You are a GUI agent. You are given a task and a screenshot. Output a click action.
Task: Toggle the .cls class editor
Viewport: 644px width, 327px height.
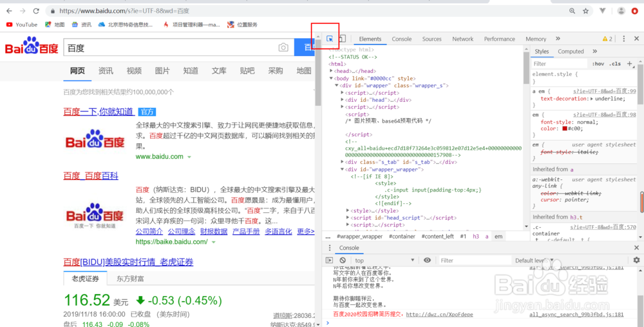pos(615,64)
